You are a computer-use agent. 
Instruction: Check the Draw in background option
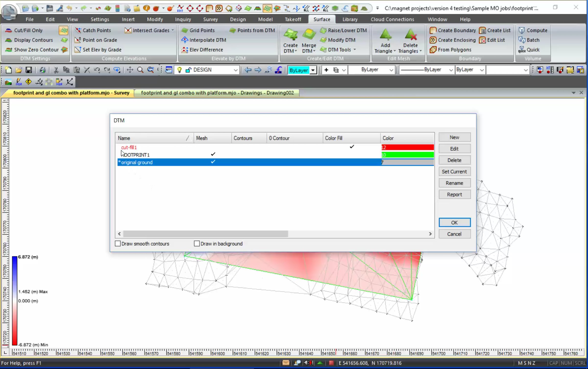point(197,244)
